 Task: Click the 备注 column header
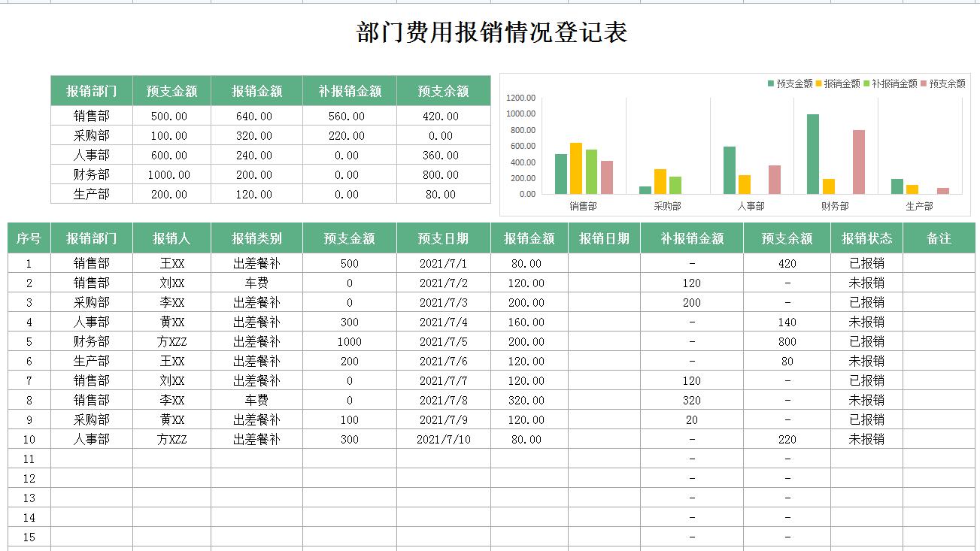[x=939, y=237]
